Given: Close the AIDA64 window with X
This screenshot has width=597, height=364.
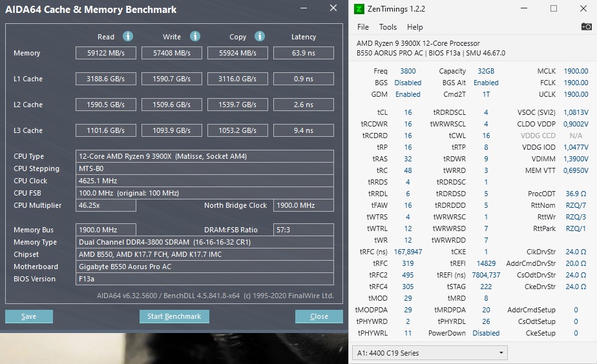Looking at the screenshot, I should click(x=333, y=8).
